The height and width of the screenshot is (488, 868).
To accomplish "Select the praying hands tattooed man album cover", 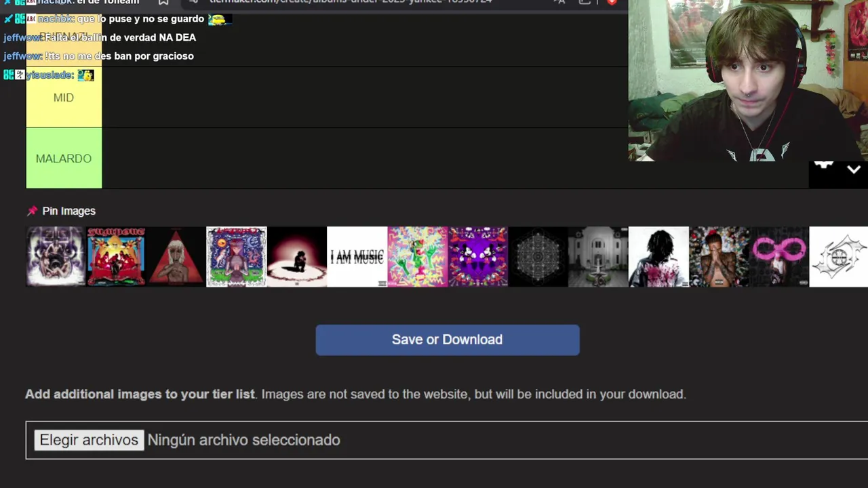I will coord(719,257).
